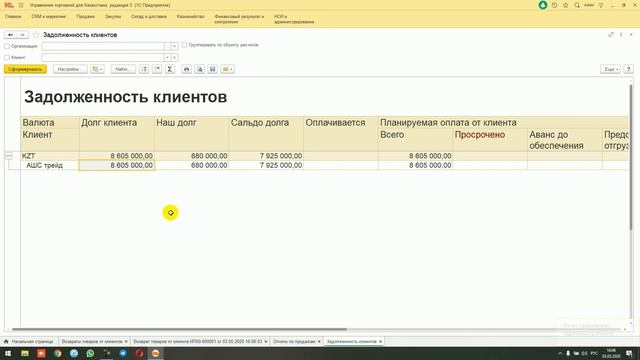
Task: Click into the Организация input field
Action: (x=103, y=47)
